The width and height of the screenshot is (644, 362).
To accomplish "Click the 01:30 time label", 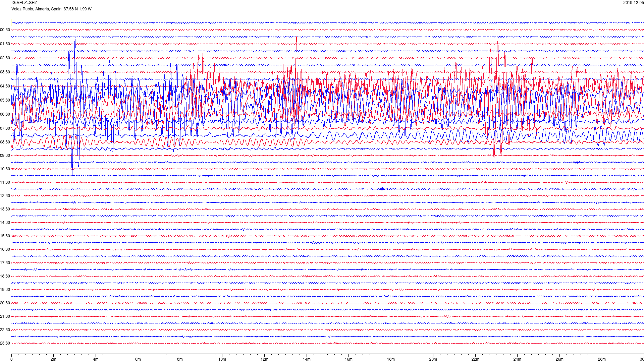I will coord(5,44).
